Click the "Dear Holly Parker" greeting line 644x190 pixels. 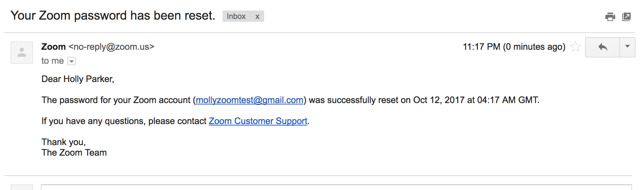point(78,79)
